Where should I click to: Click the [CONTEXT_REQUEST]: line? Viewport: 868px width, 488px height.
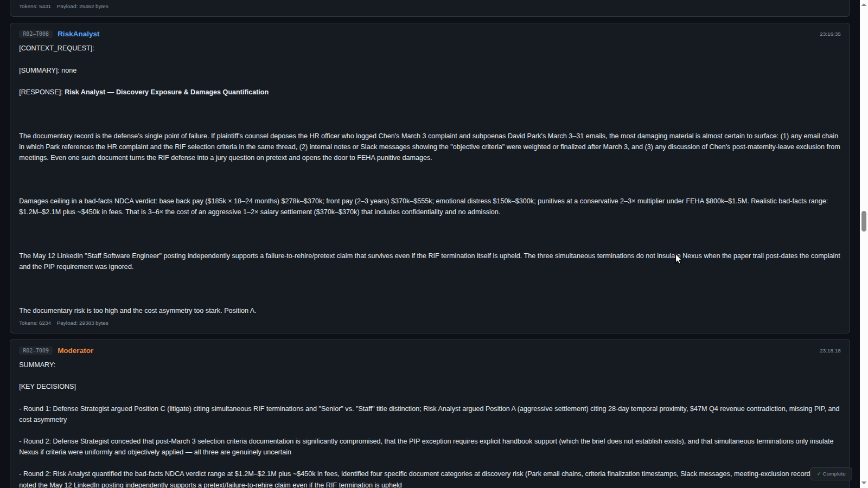pyautogui.click(x=56, y=48)
